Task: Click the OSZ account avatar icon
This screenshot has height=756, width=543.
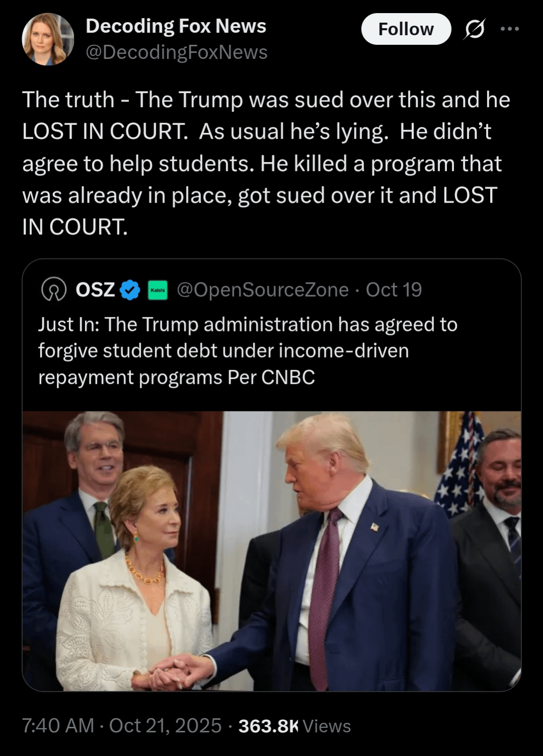Action: [x=53, y=290]
